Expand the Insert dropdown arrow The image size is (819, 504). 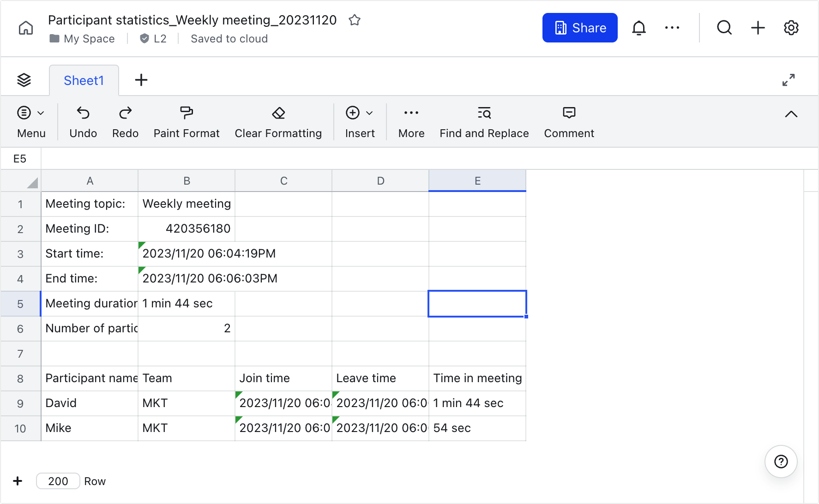pyautogui.click(x=369, y=113)
